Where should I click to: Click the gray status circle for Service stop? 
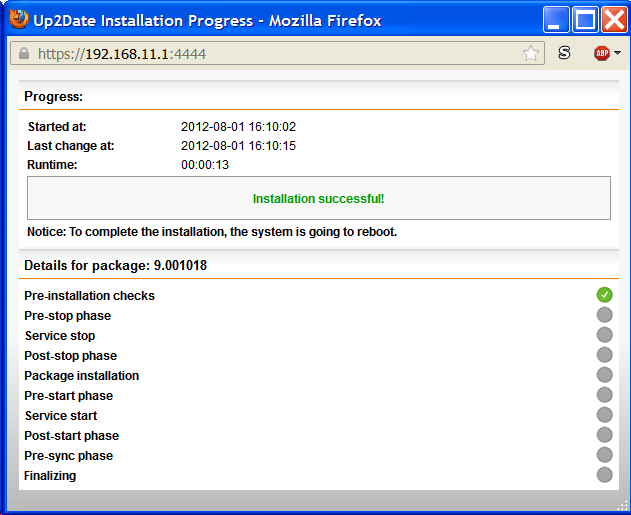click(604, 335)
